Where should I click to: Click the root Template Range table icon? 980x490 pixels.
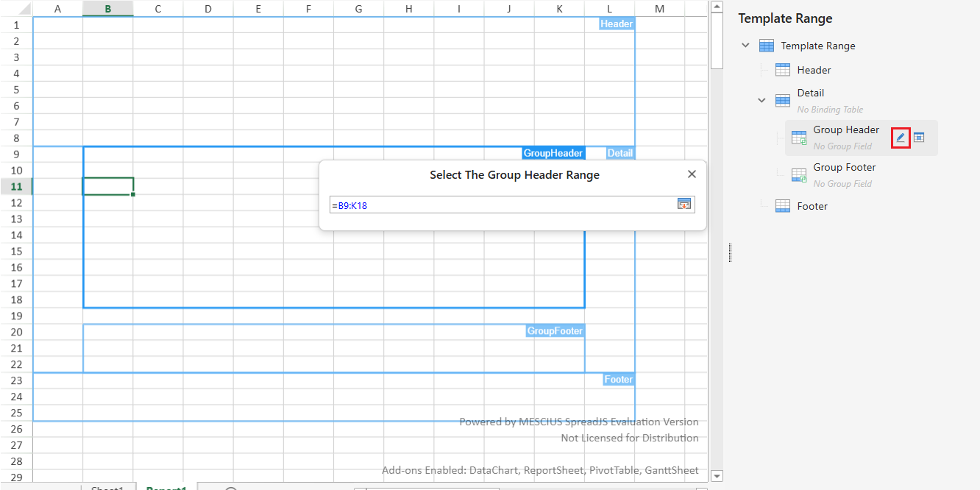[766, 46]
